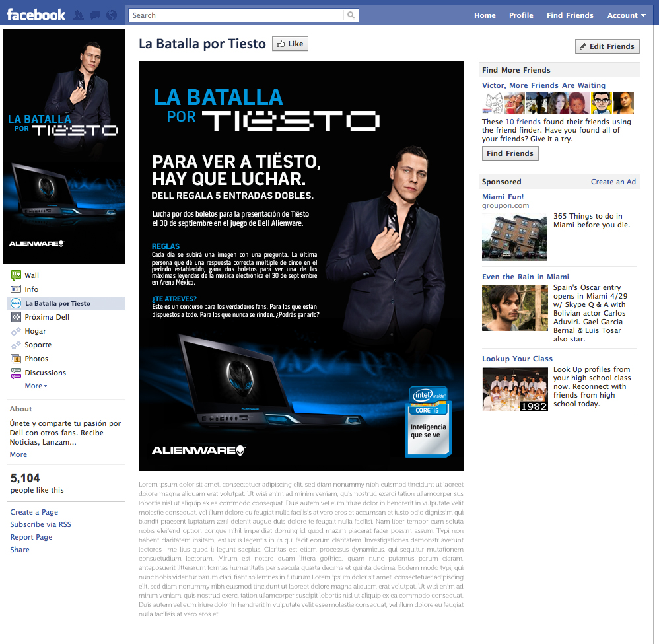Go to Home in top navigation
659x644 pixels.
pyautogui.click(x=485, y=15)
